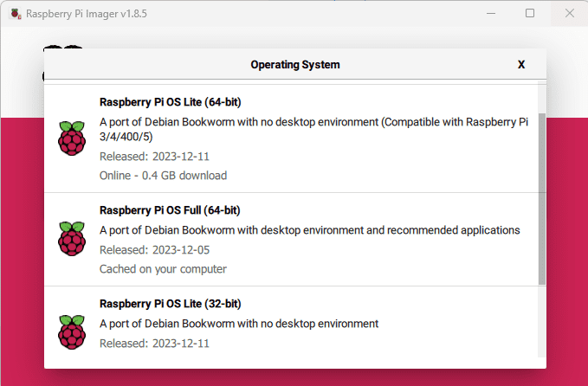Click the "Operating System" dialog heading
Viewport: 588px width, 386px height.
(294, 64)
